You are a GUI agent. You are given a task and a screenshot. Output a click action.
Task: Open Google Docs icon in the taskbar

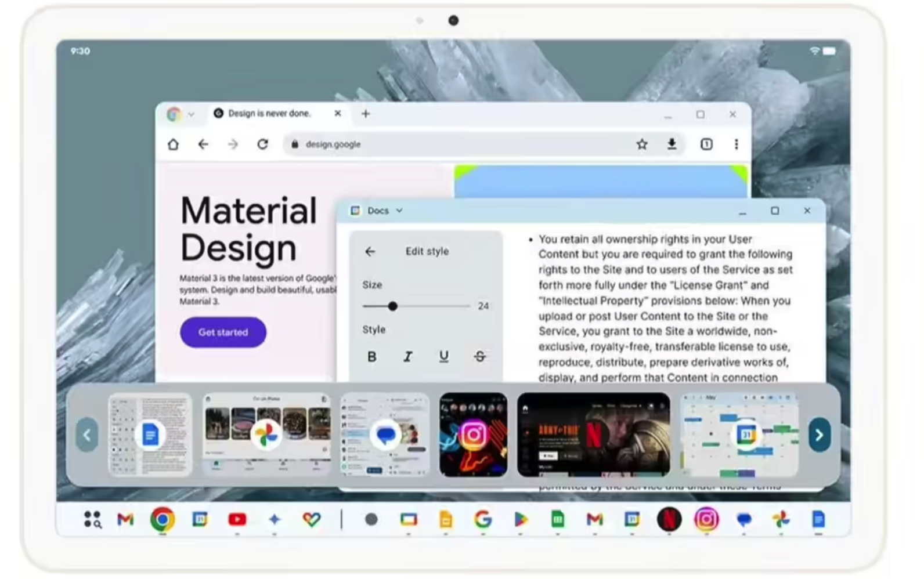(818, 519)
